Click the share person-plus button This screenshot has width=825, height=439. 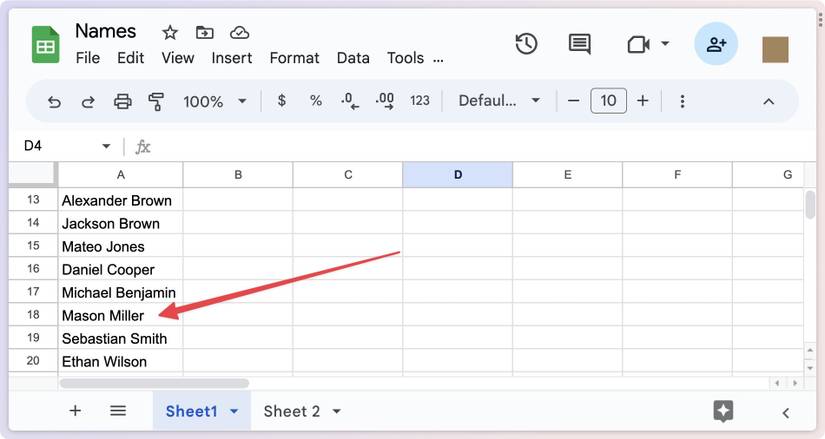716,44
